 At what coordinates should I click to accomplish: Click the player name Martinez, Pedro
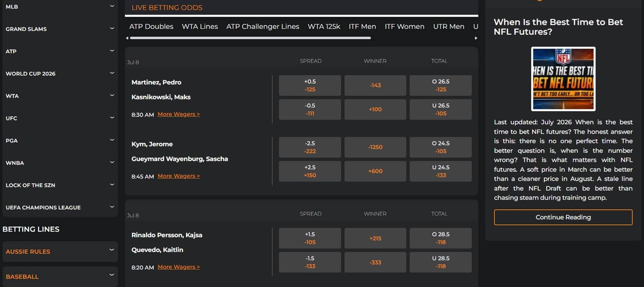tap(156, 82)
